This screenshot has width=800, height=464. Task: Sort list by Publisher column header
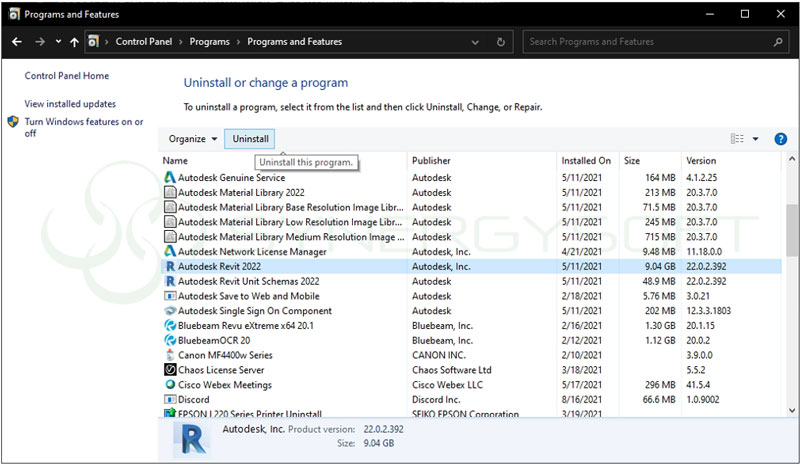point(431,160)
